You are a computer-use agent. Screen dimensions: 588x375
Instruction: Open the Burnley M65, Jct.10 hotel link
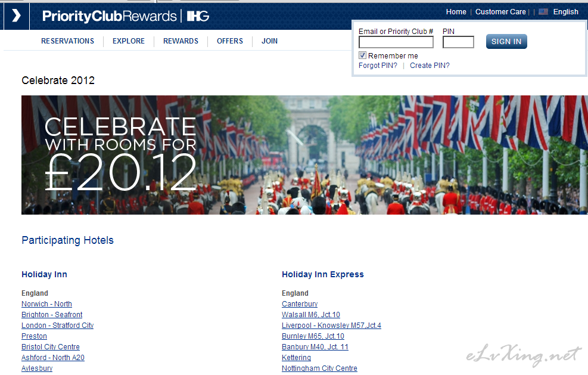point(313,336)
